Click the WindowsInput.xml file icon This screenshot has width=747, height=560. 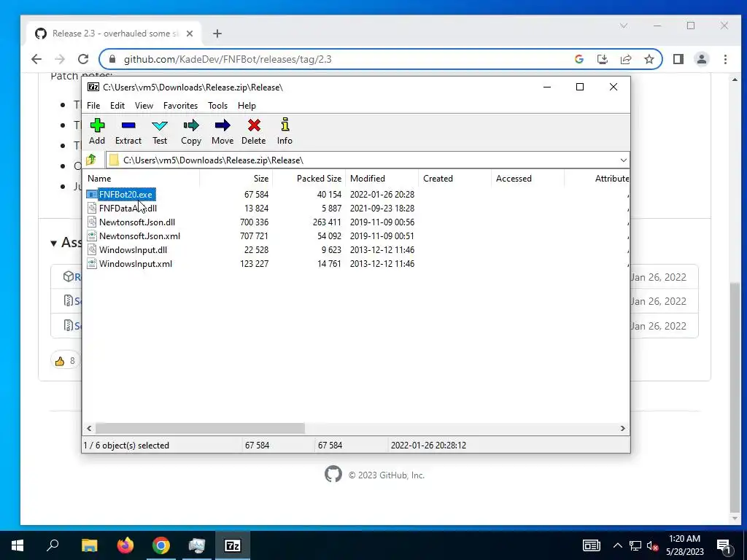pyautogui.click(x=92, y=263)
